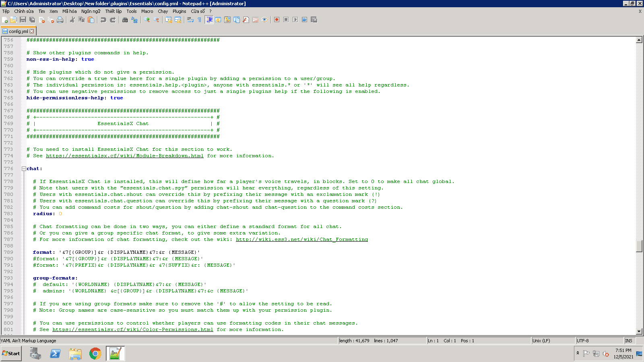Open Server Manager from the taskbar
This screenshot has width=644, height=362.
coord(35,354)
